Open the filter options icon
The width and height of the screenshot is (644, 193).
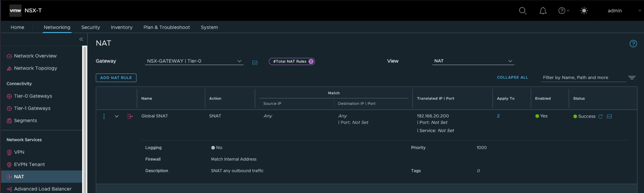point(632,78)
